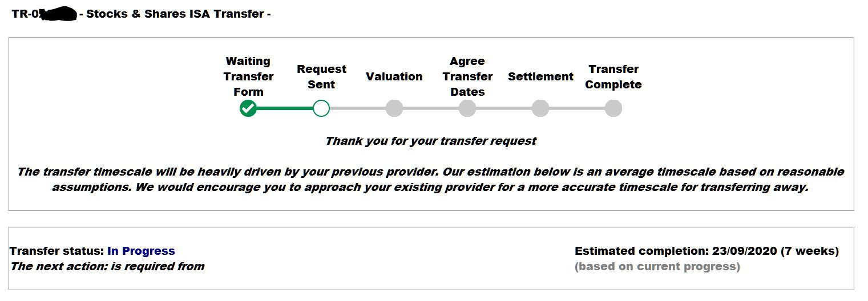Click the Thank you for your transfer request message
Image resolution: width=868 pixels, height=301 pixels.
[431, 141]
